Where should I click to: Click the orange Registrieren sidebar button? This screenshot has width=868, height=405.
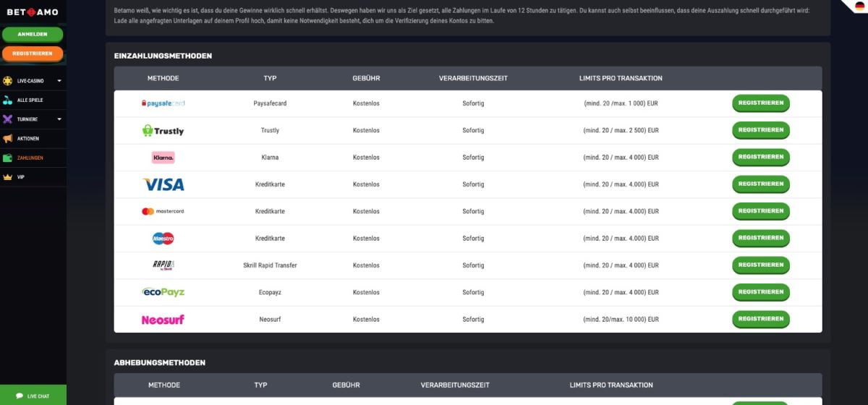(33, 54)
